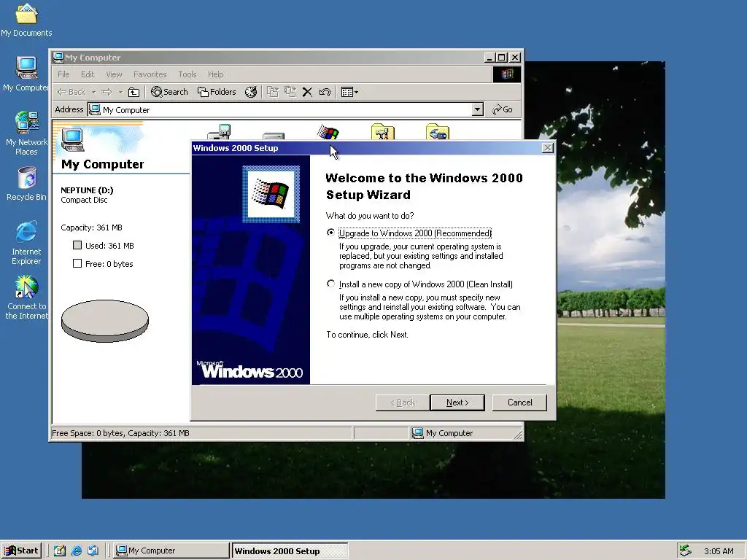Minimize the My Computer window

[x=489, y=57]
